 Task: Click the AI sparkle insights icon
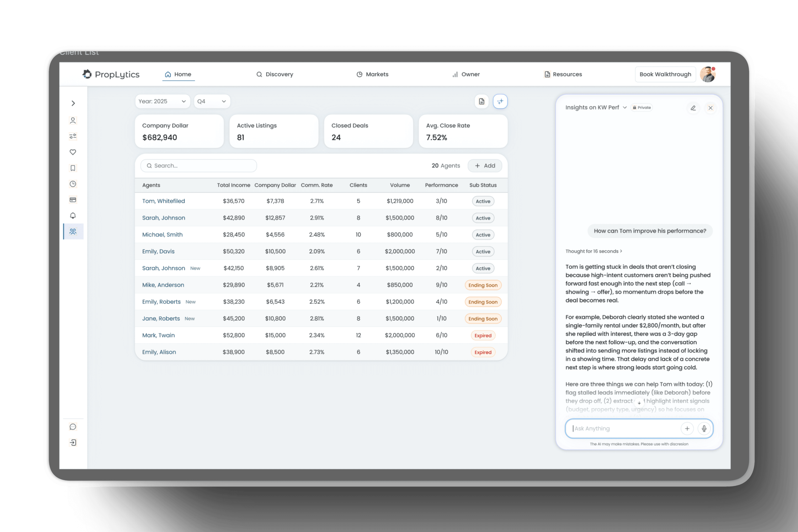click(x=500, y=101)
